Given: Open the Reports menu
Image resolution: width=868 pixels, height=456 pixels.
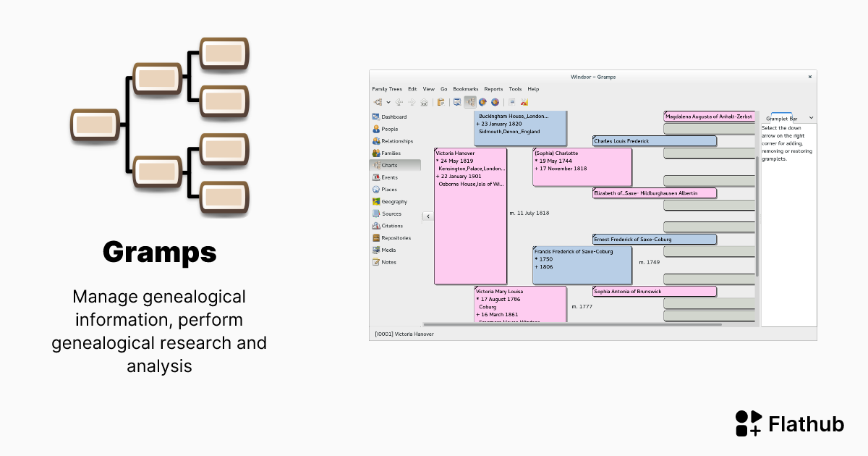Looking at the screenshot, I should (x=493, y=89).
